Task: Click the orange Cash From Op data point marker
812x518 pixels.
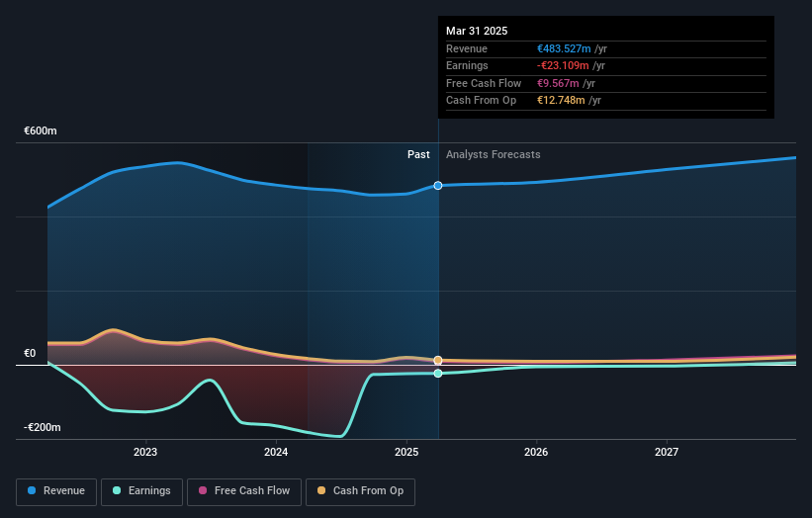Action: pos(438,360)
